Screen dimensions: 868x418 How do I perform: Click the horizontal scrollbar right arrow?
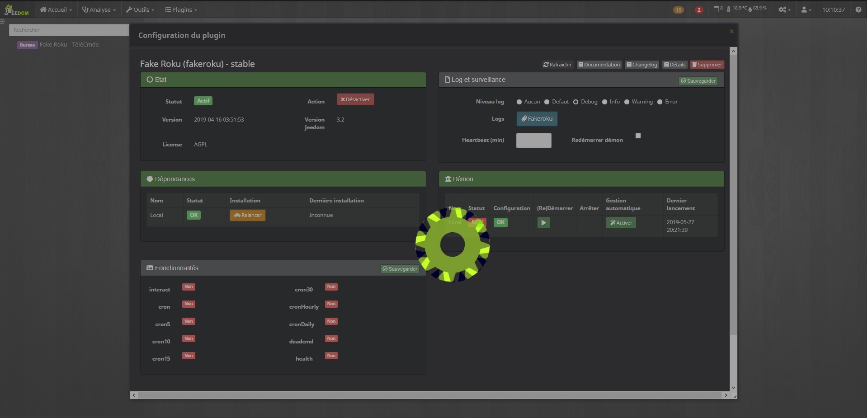pos(726,395)
